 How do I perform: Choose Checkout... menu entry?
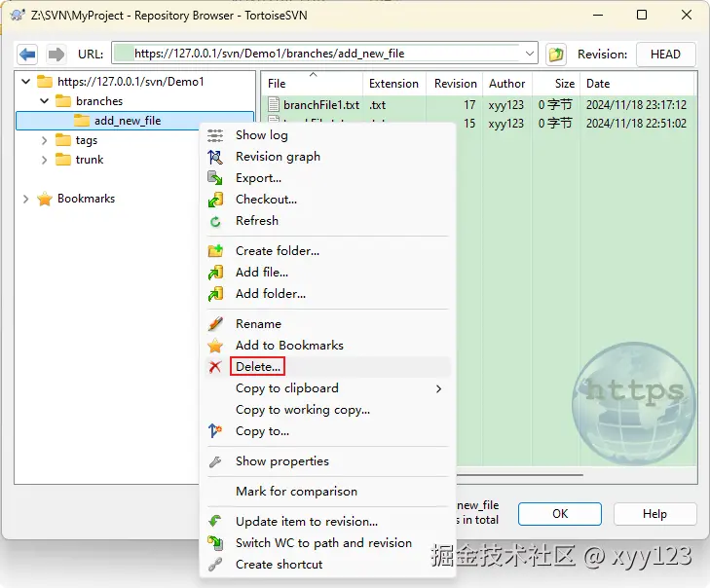266,200
